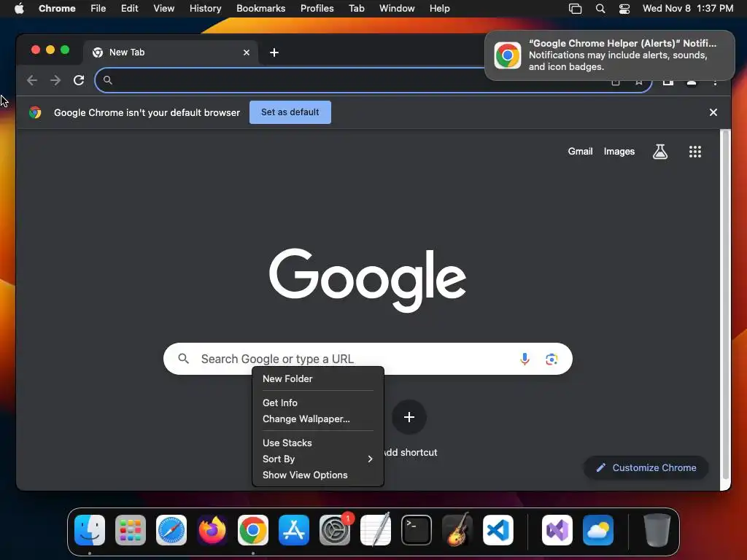747x560 pixels.
Task: Open the History menu in the menu bar
Action: pyautogui.click(x=205, y=9)
